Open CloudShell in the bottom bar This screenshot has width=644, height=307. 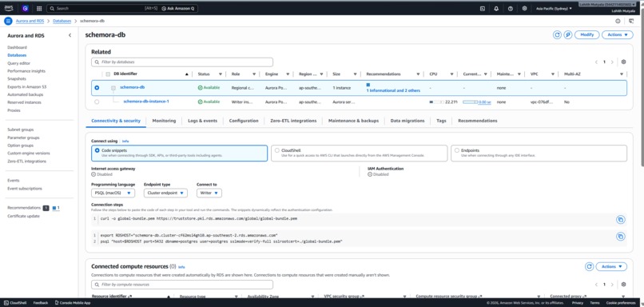15,303
